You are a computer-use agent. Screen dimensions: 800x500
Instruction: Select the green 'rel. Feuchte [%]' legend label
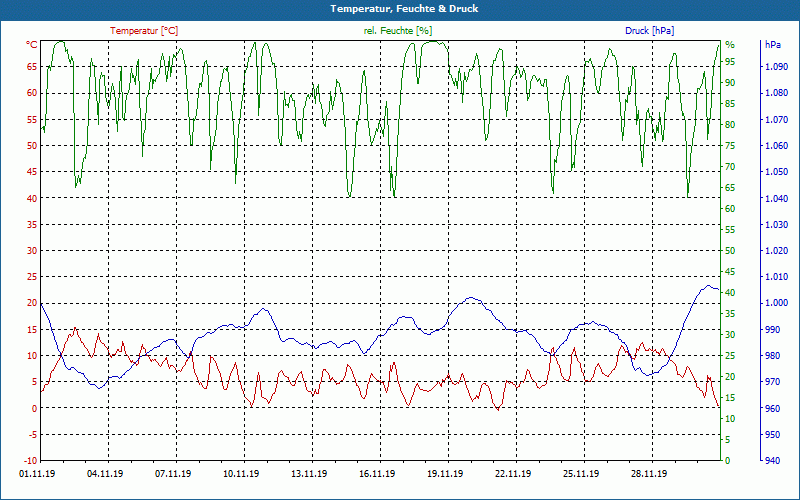(398, 31)
